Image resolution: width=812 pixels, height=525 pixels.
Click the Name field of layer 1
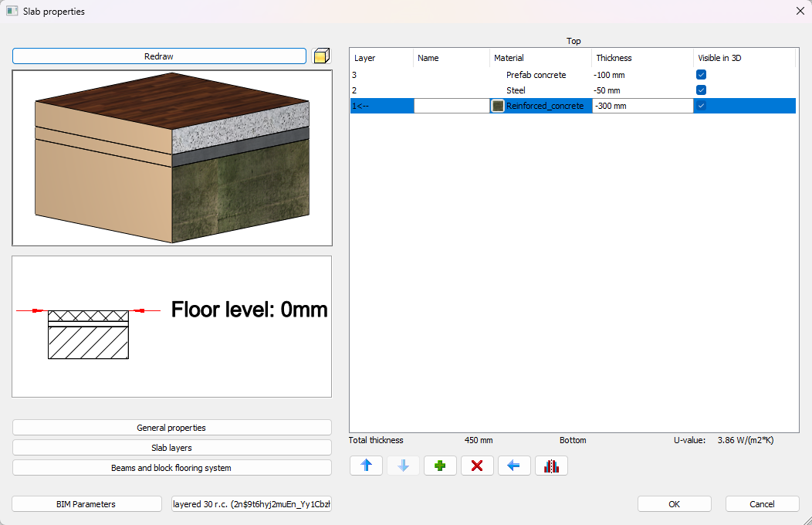tap(452, 106)
